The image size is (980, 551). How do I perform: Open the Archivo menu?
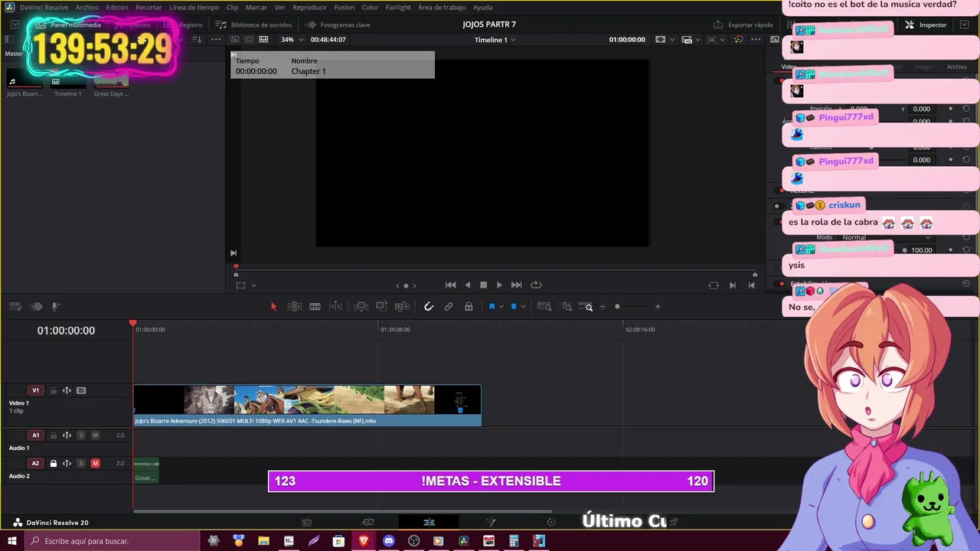87,7
